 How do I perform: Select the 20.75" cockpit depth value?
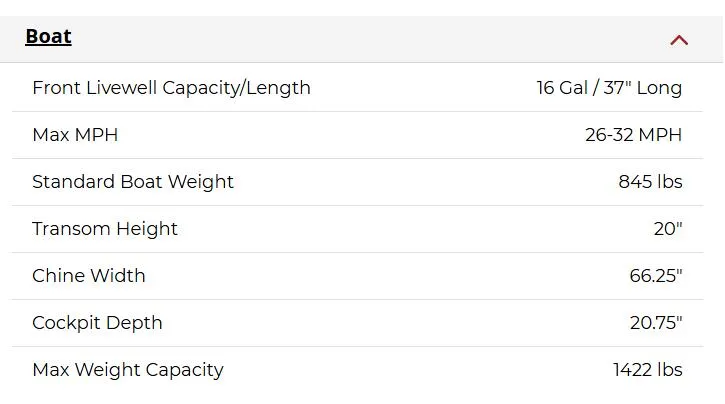tap(656, 323)
